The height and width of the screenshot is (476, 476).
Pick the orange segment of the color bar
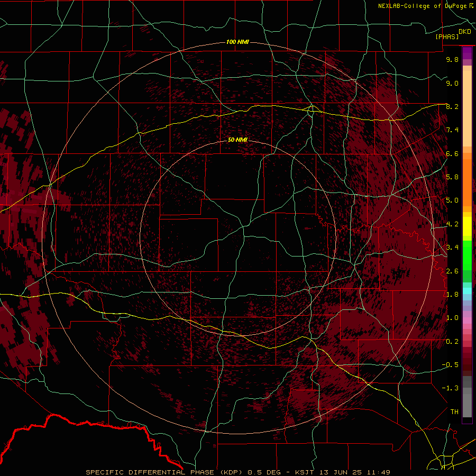point(467,182)
